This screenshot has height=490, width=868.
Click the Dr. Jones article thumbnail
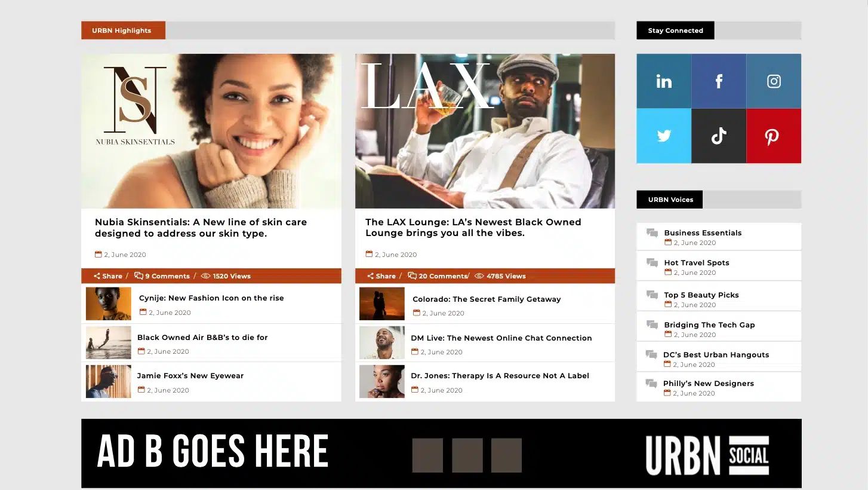click(382, 381)
